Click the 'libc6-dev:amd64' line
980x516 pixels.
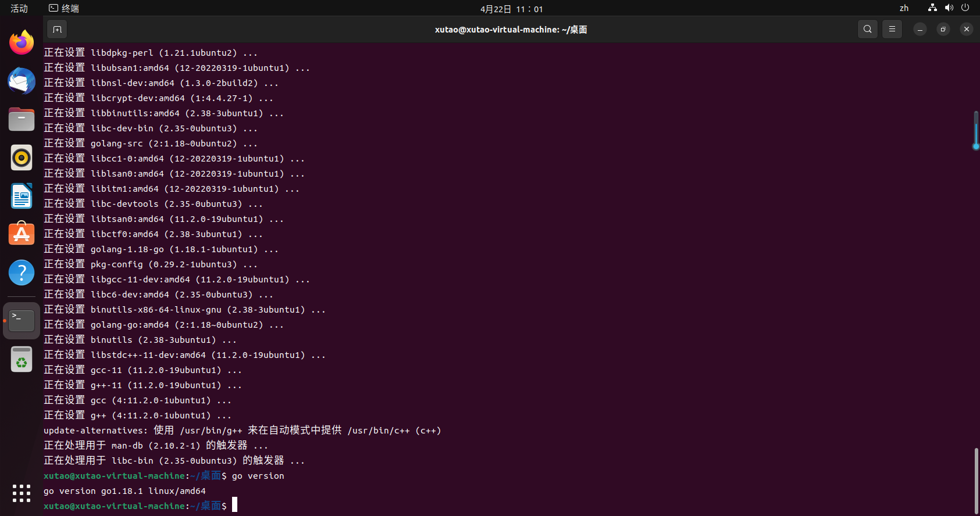pyautogui.click(x=159, y=294)
